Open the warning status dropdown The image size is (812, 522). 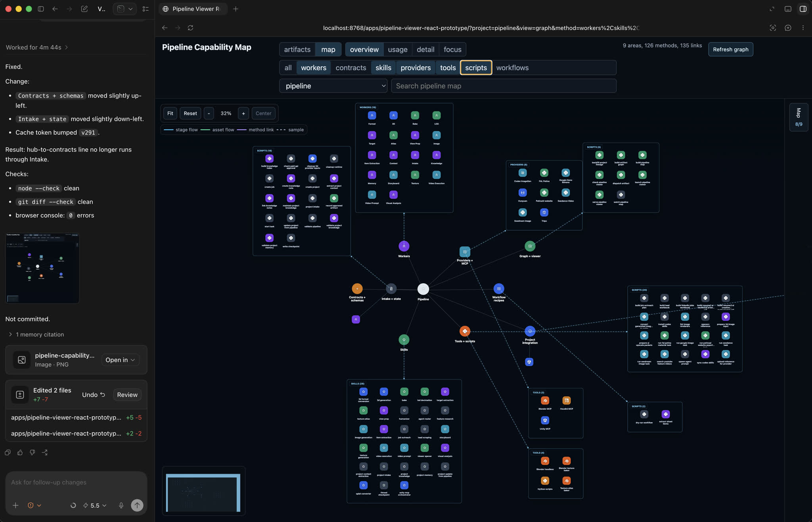click(x=34, y=505)
